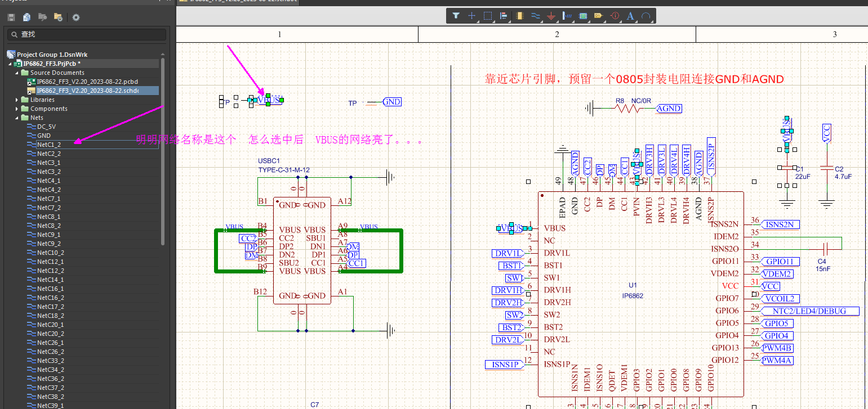
Task: Expand the Components folder
Action: (17, 109)
